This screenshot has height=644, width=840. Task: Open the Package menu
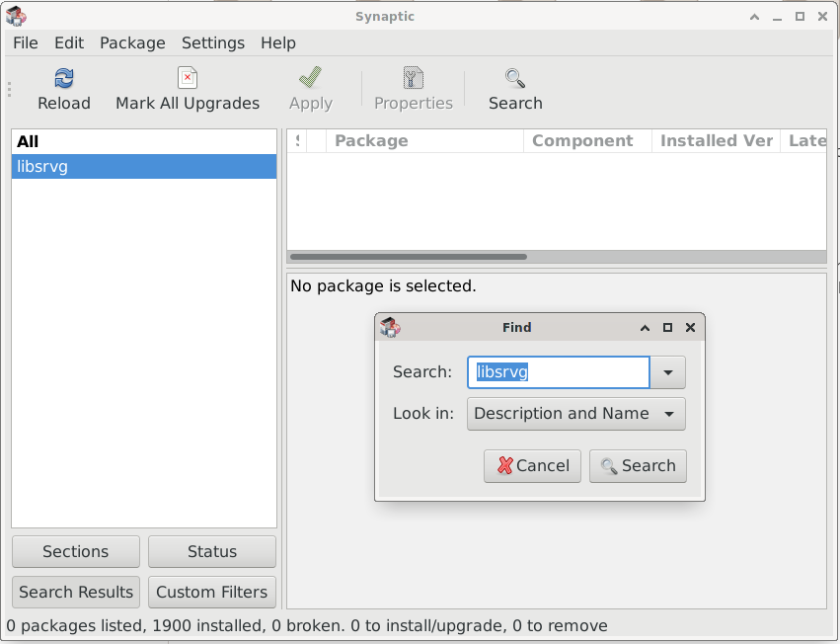pyautogui.click(x=132, y=42)
